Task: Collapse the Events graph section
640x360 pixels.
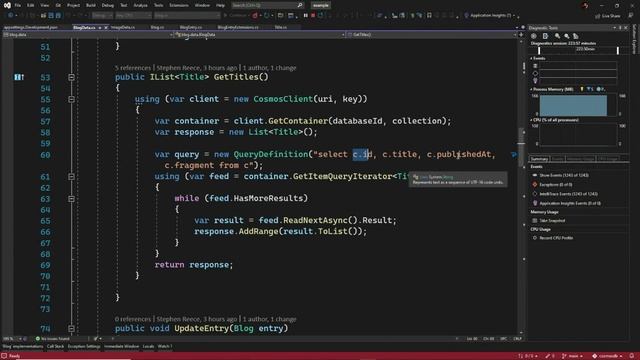Action: coord(531,58)
